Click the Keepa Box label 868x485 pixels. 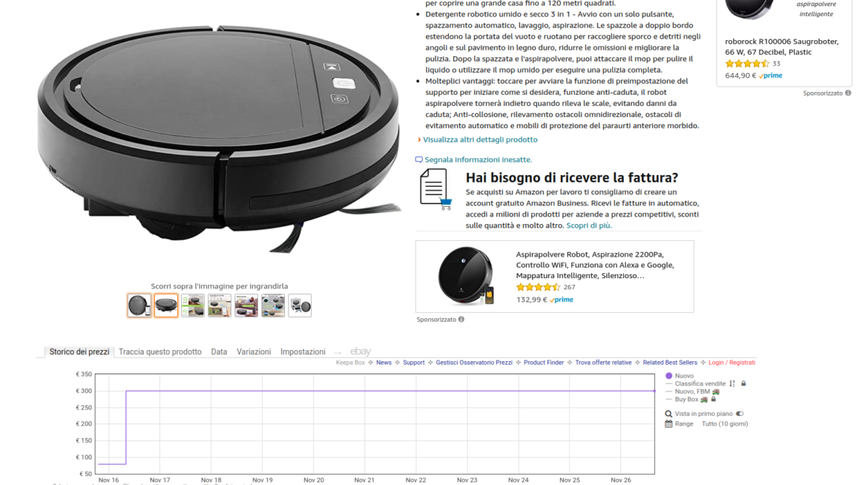350,363
